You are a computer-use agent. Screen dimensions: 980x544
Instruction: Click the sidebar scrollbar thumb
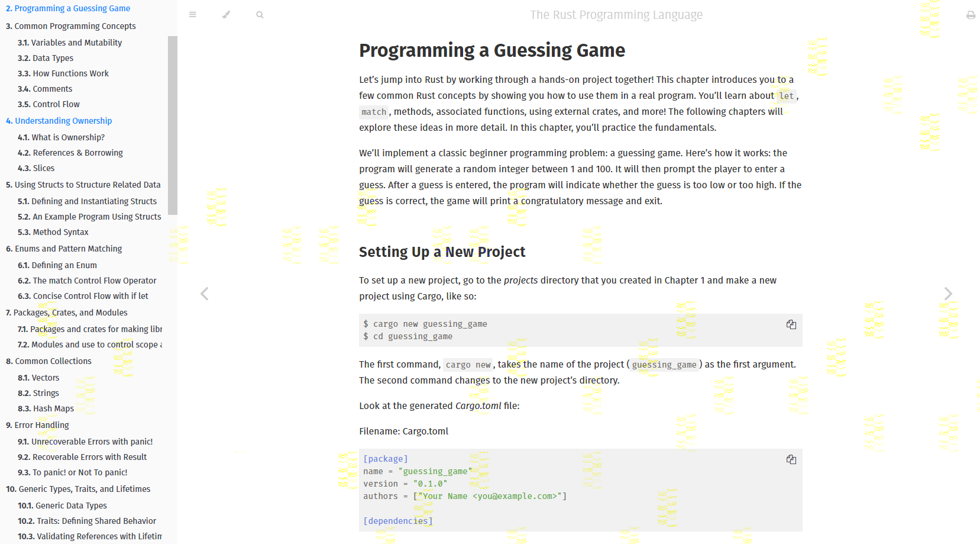click(x=173, y=125)
